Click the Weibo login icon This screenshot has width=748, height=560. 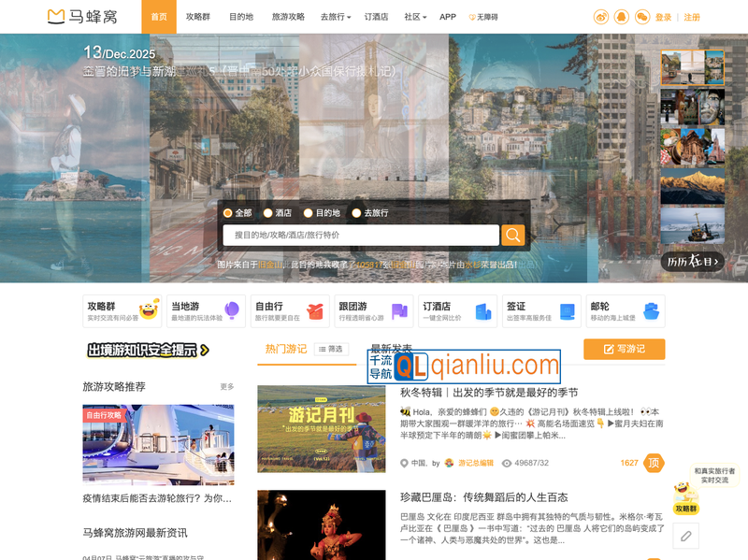tap(601, 17)
